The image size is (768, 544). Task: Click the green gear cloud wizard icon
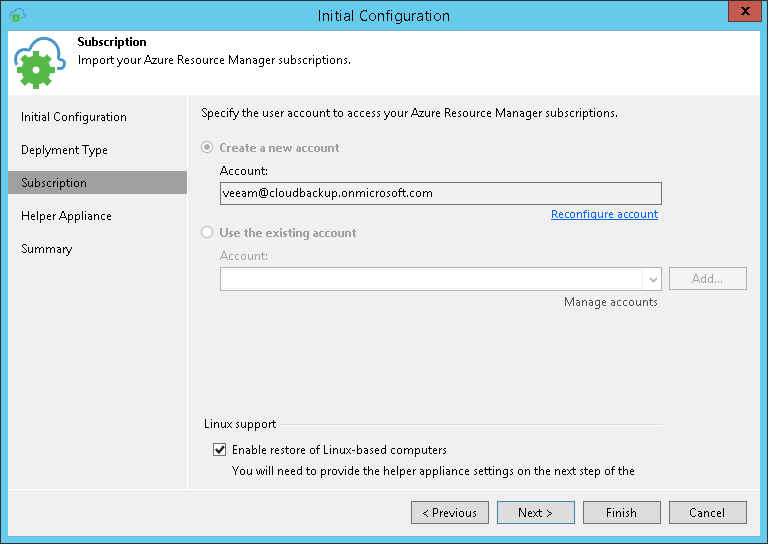40,65
